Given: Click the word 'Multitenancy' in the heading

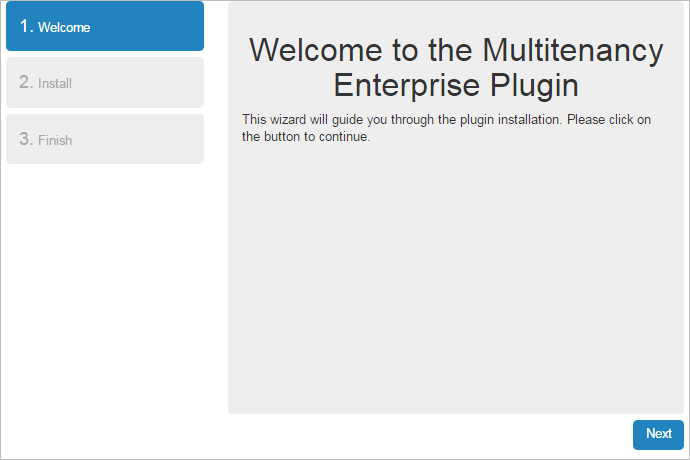Looking at the screenshot, I should (x=573, y=51).
